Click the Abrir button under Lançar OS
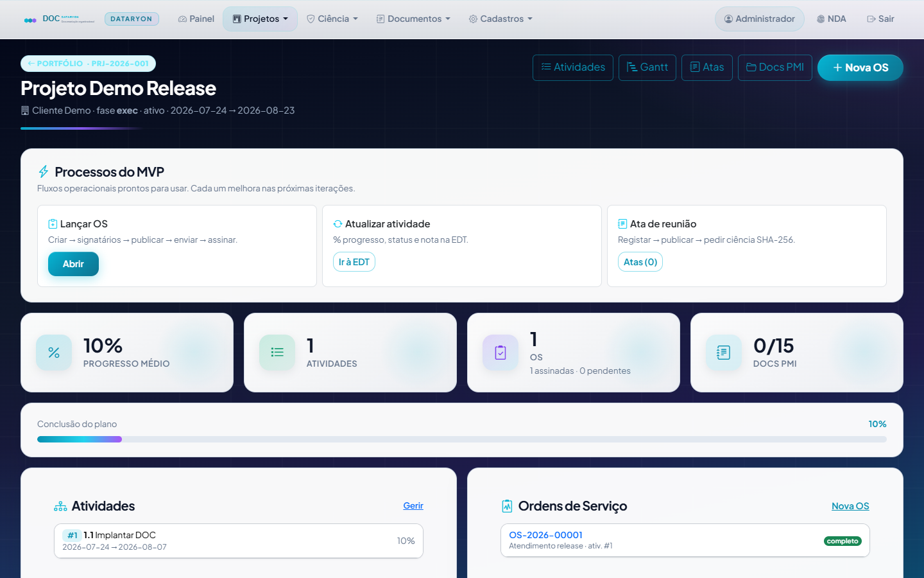Image resolution: width=924 pixels, height=578 pixels. click(73, 264)
